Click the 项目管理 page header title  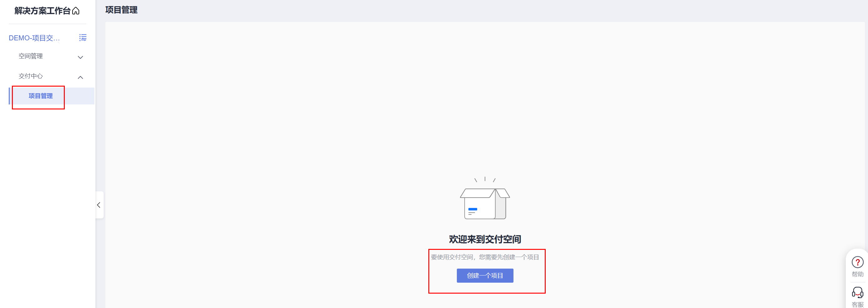coord(121,10)
